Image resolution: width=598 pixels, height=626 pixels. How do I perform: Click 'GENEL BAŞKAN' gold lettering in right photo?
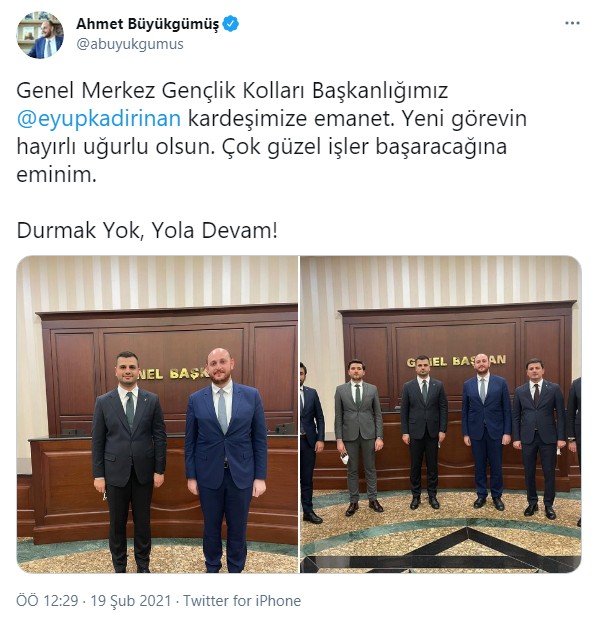point(456,361)
